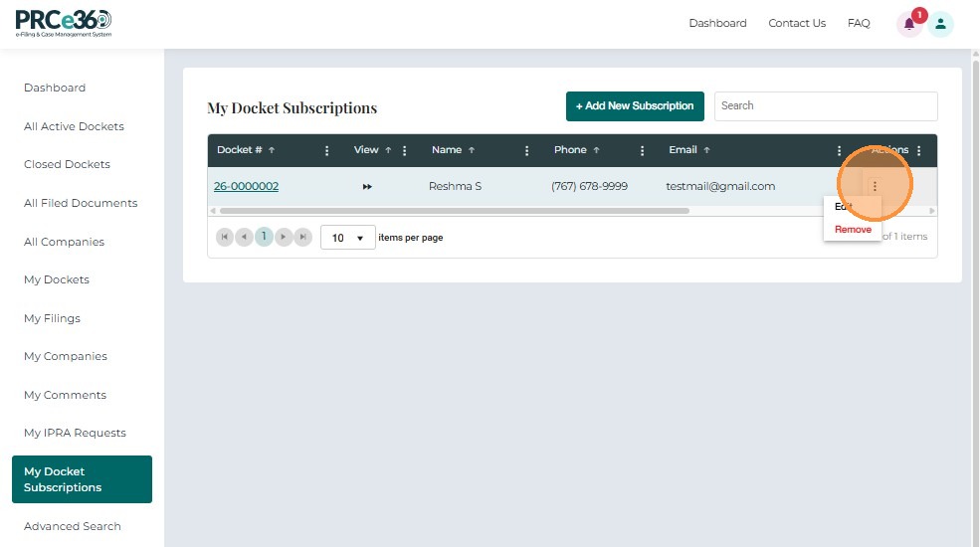This screenshot has height=547, width=980.
Task: Open Email column menu dots
Action: (x=839, y=150)
